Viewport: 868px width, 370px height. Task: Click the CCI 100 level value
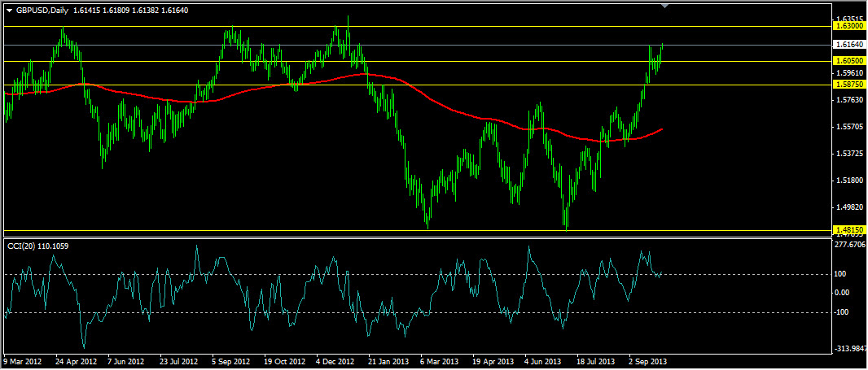coord(841,274)
